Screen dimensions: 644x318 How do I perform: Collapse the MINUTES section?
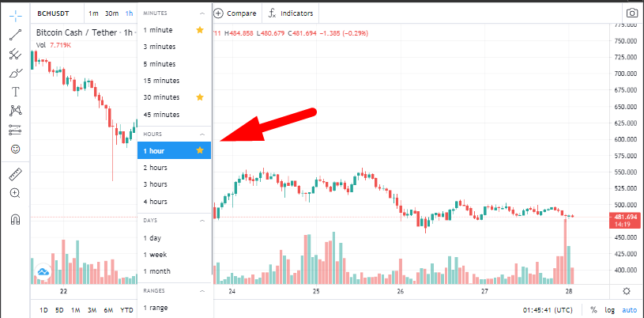201,13
